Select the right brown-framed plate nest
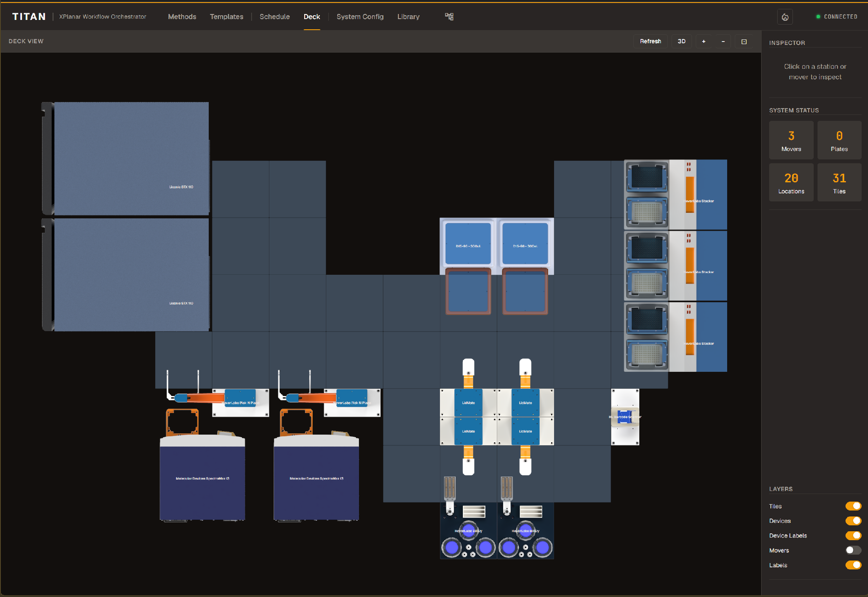 (x=525, y=291)
